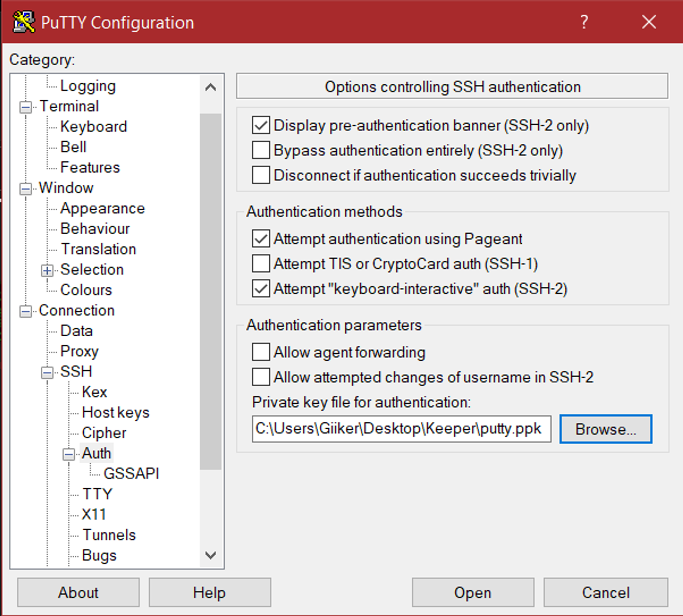
Task: Collapse the Connection tree node
Action: (x=26, y=311)
